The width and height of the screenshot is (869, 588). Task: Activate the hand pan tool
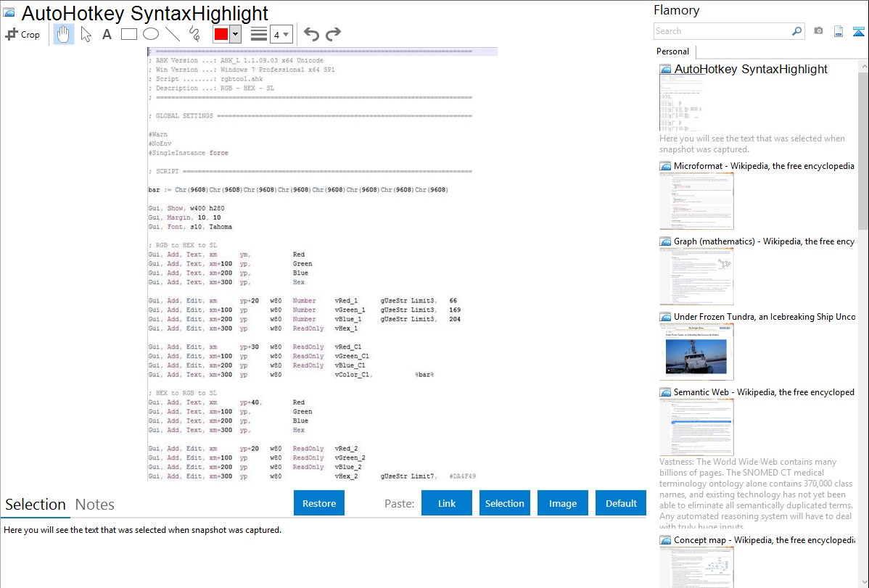click(64, 34)
